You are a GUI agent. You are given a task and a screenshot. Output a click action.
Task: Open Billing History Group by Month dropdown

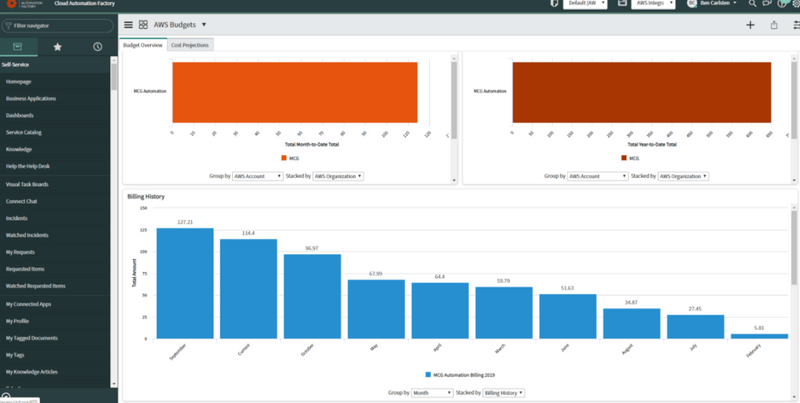pos(435,393)
